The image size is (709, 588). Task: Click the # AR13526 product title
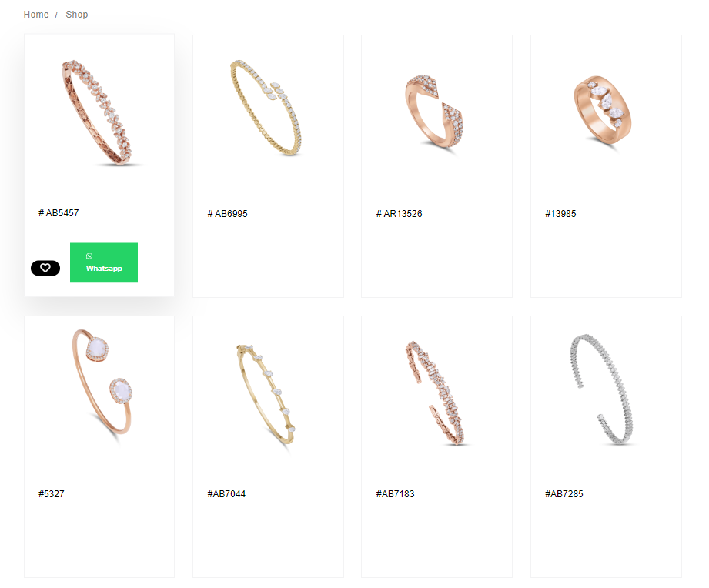pyautogui.click(x=400, y=214)
